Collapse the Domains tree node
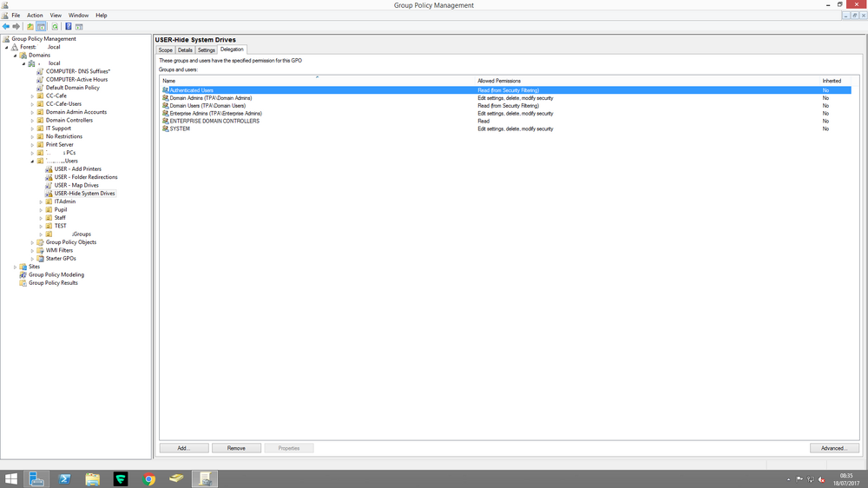This screenshot has width=868, height=488. click(15, 56)
